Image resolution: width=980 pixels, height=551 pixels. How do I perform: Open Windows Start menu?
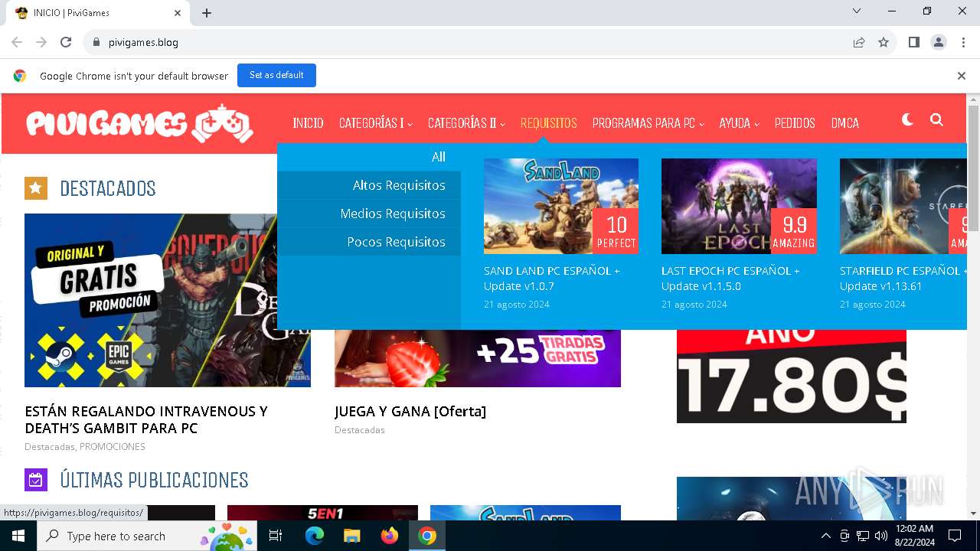(x=18, y=536)
